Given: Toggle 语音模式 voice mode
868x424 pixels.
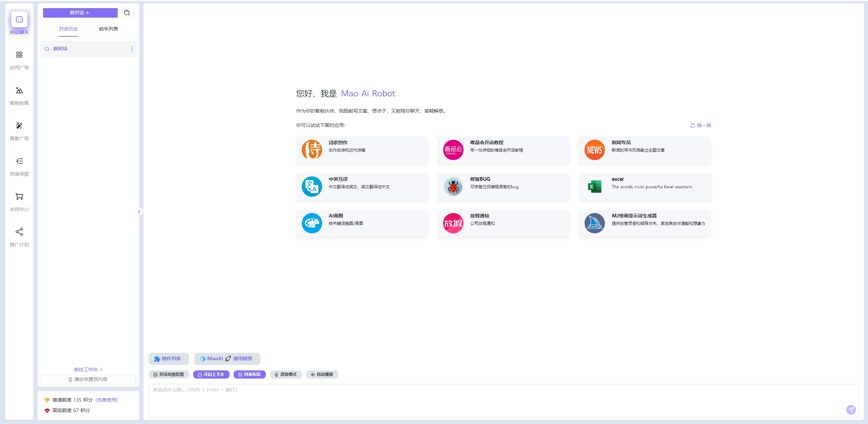Looking at the screenshot, I should 286,374.
